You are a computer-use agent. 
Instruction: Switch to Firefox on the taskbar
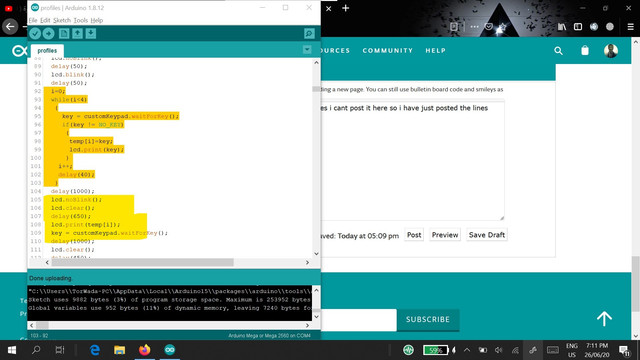[x=144, y=350]
